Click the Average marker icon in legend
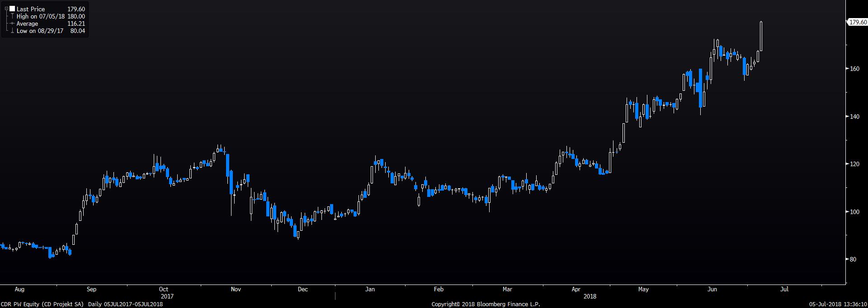The image size is (868, 308). [x=12, y=23]
